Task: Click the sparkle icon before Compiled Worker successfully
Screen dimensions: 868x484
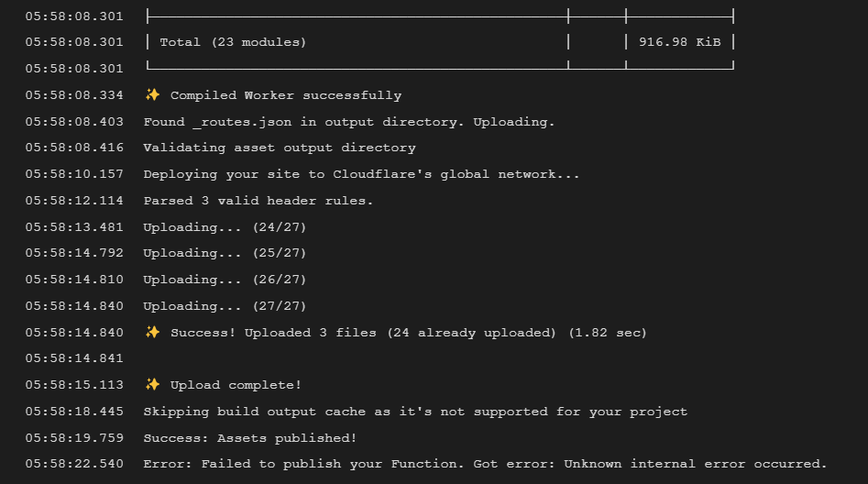Action: tap(152, 94)
